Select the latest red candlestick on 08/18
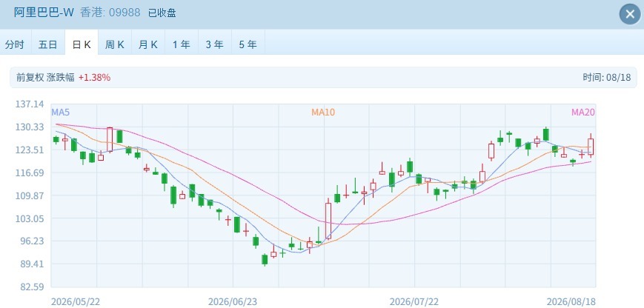 (x=591, y=146)
